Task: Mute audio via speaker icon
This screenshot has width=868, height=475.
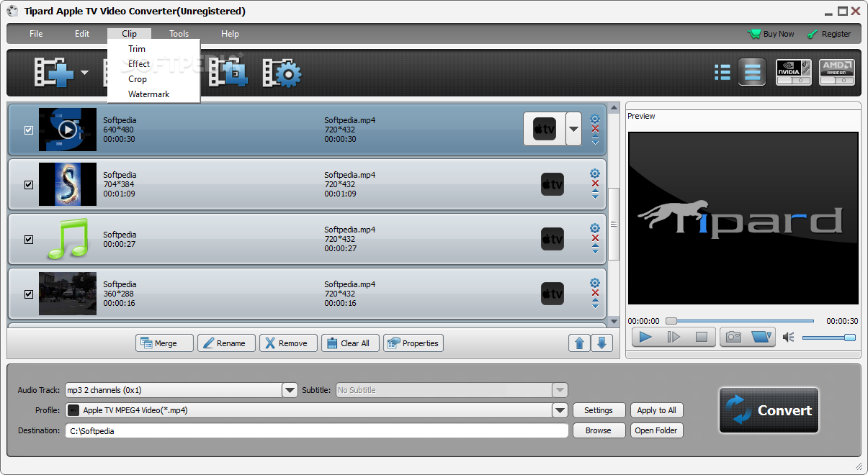Action: (x=789, y=337)
